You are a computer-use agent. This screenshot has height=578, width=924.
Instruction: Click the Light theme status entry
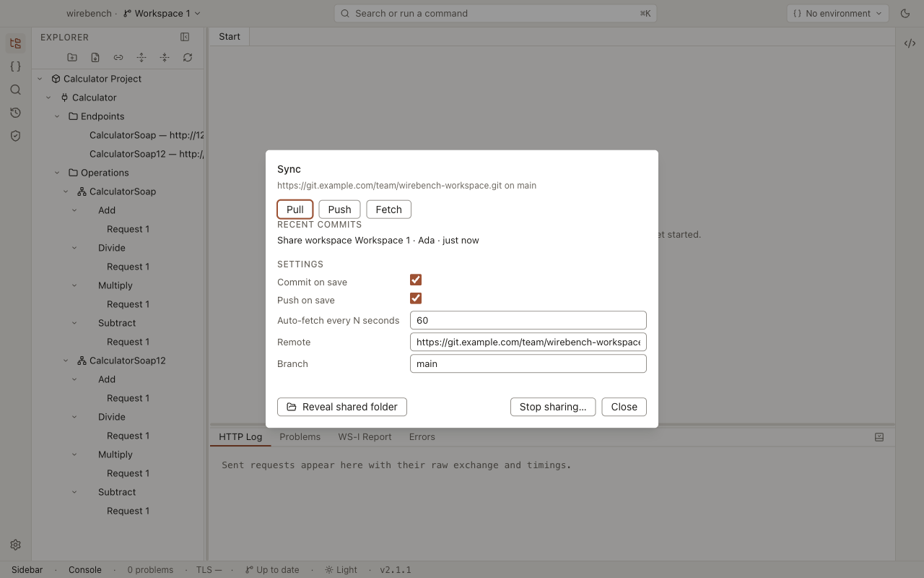[x=341, y=570]
